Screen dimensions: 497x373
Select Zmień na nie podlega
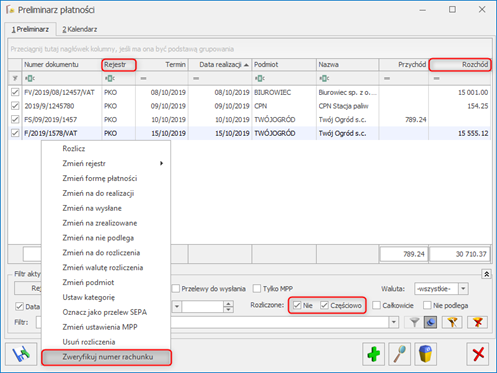click(106, 238)
